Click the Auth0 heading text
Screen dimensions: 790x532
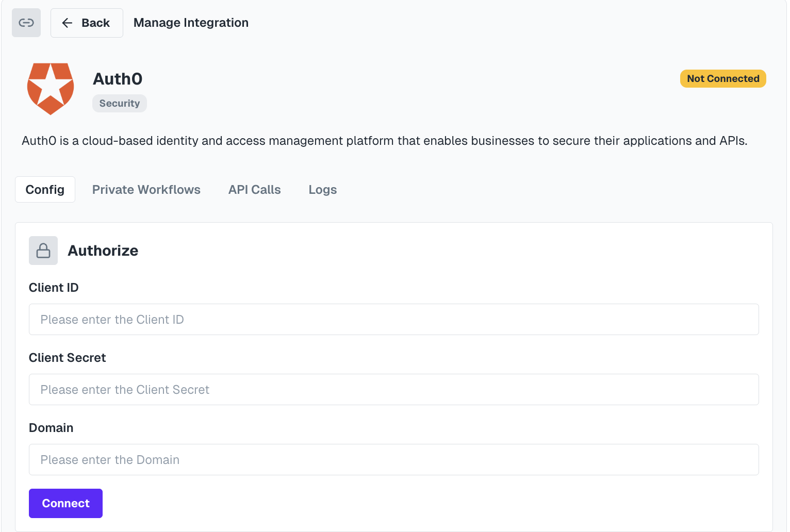pyautogui.click(x=118, y=79)
